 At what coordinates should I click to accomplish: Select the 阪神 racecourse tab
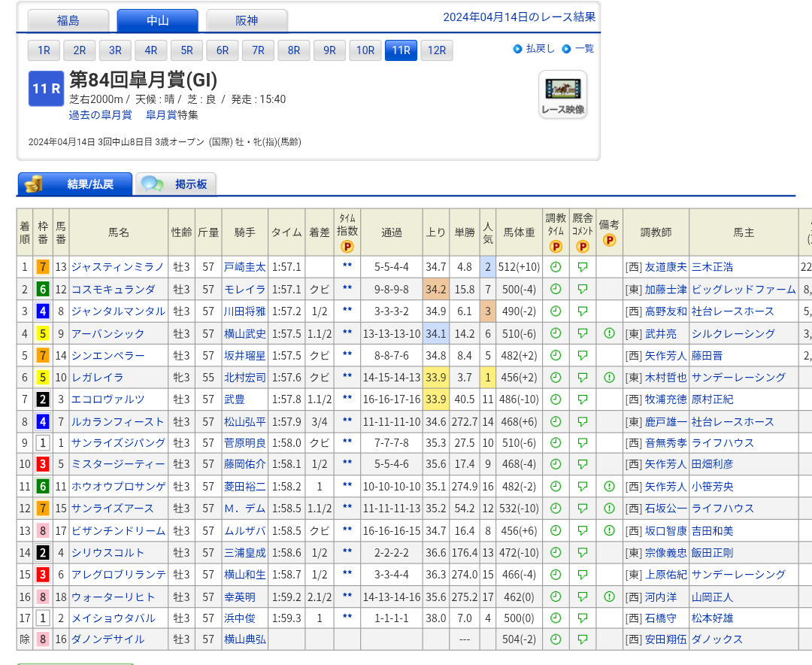click(x=247, y=21)
